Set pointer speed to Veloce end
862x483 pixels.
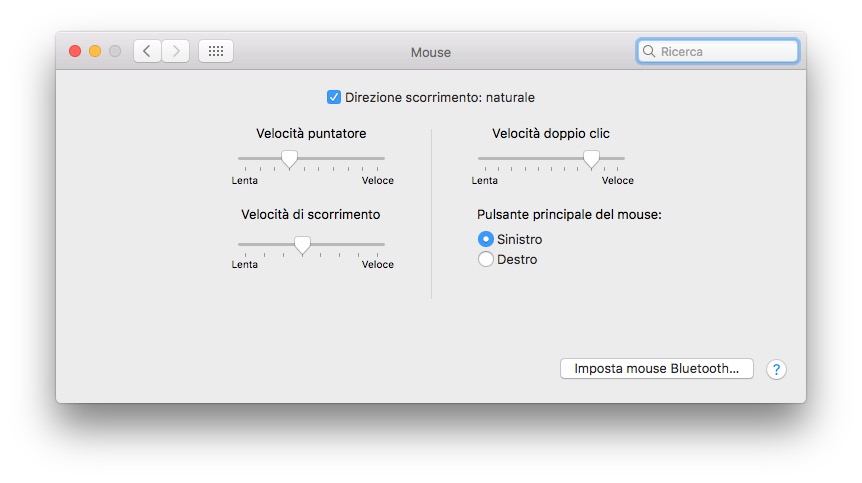point(383,158)
